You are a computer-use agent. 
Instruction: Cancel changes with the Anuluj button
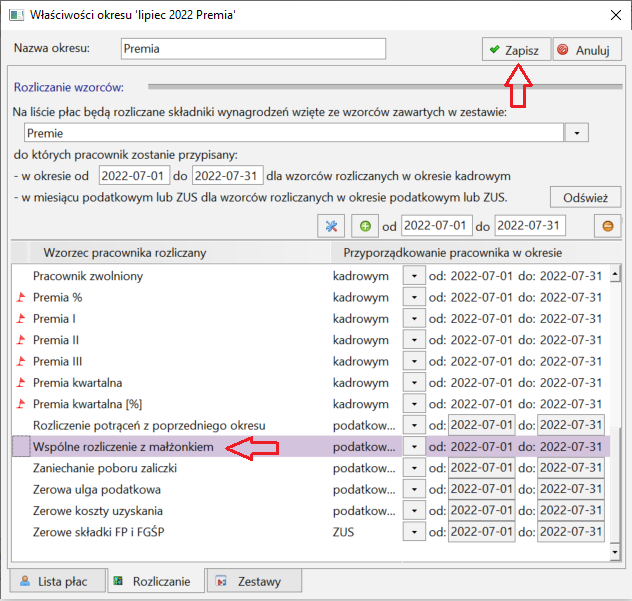(x=587, y=50)
